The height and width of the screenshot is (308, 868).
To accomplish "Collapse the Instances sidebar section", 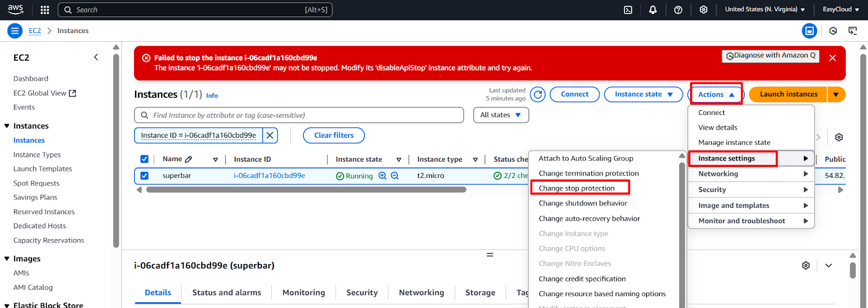I will (x=7, y=126).
